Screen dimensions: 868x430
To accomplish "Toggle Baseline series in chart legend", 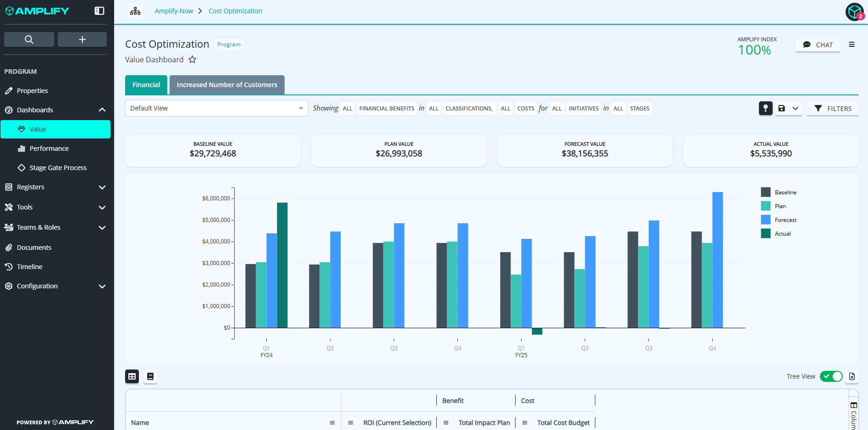I will [x=779, y=192].
